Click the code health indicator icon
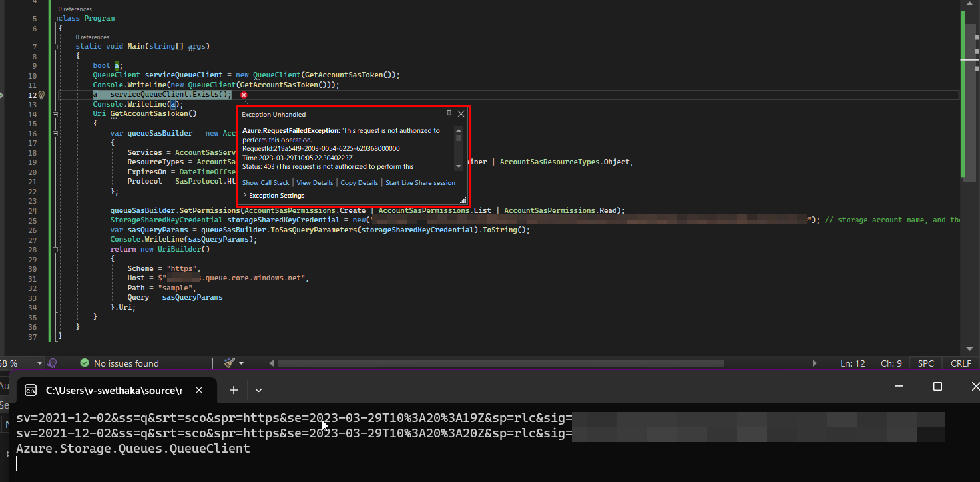980x482 pixels. click(x=53, y=363)
